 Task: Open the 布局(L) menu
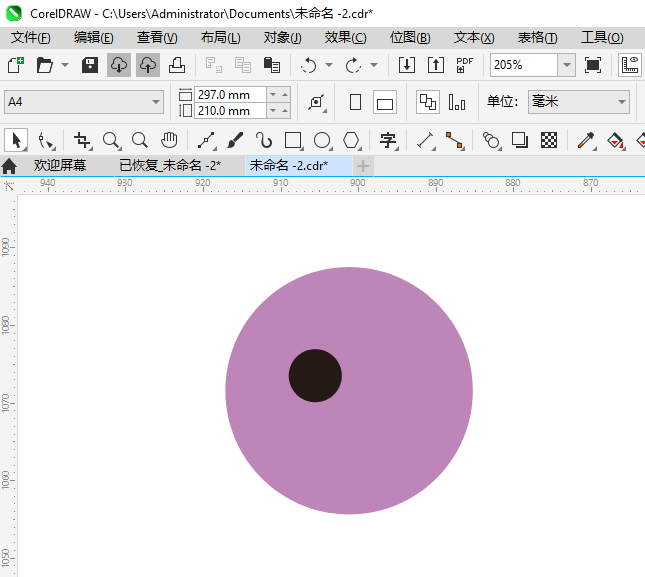[220, 38]
